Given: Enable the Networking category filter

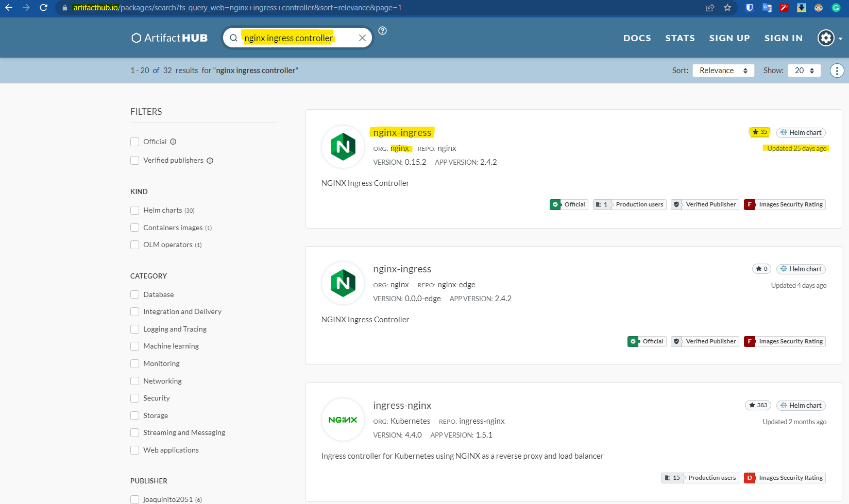Looking at the screenshot, I should point(134,381).
